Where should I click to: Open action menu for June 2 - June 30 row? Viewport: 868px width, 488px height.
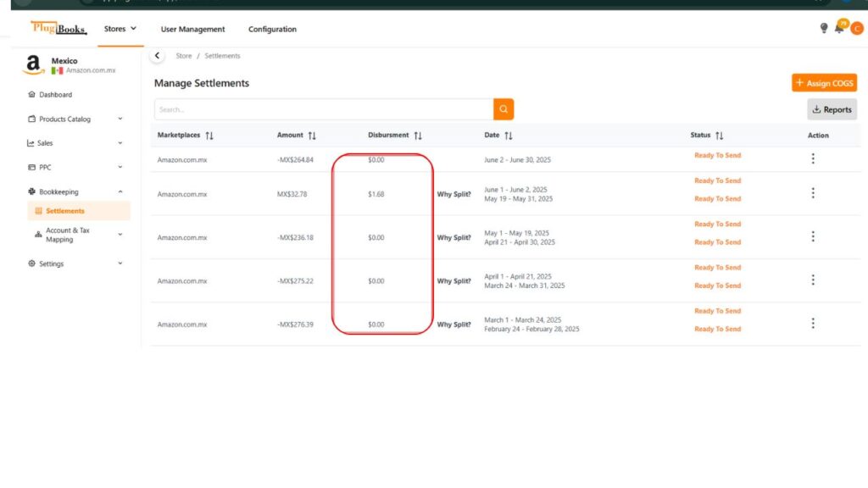pyautogui.click(x=813, y=158)
